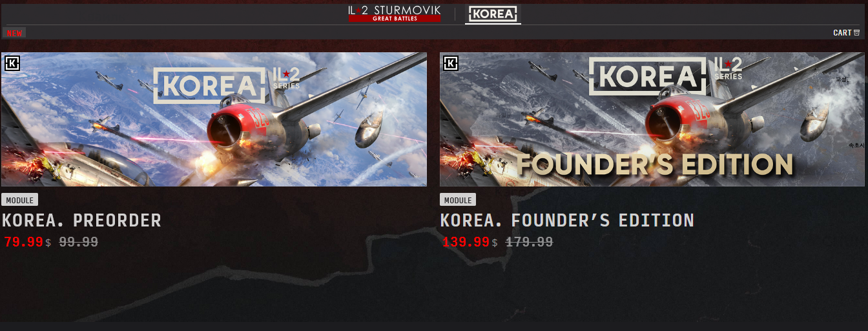868x331 pixels.
Task: Open the CART link
Action: coord(842,33)
